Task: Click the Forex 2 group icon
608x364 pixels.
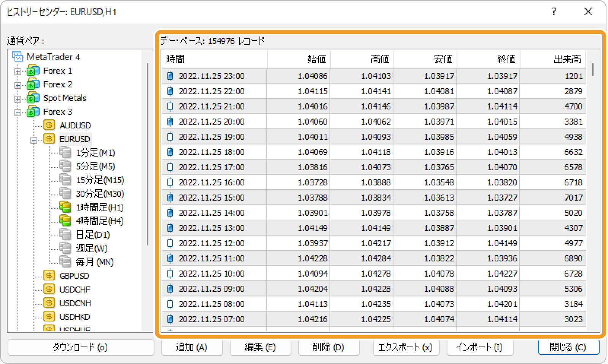Action: 33,84
